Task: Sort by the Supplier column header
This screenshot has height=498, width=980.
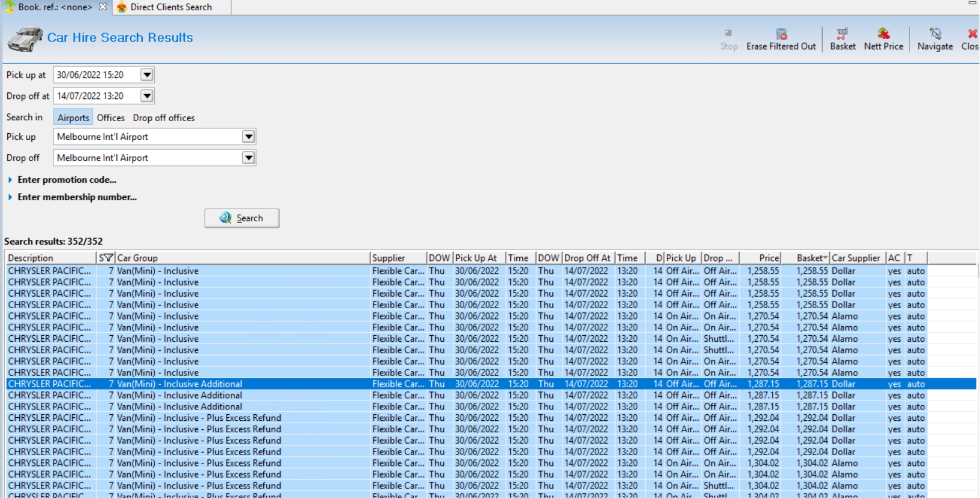Action: tap(398, 258)
